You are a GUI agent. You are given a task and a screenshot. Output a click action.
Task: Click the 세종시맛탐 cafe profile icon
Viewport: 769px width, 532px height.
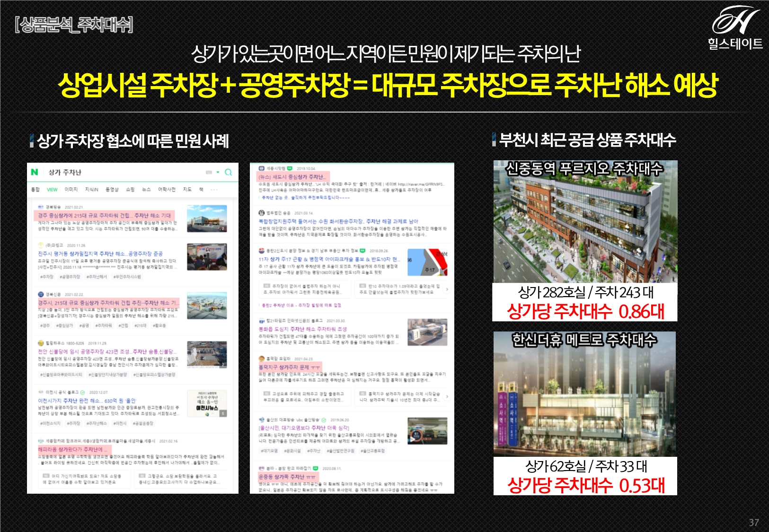(x=261, y=168)
